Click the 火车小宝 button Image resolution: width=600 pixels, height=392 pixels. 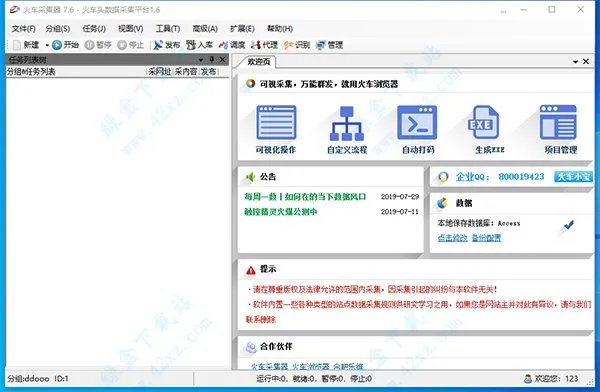tap(573, 176)
